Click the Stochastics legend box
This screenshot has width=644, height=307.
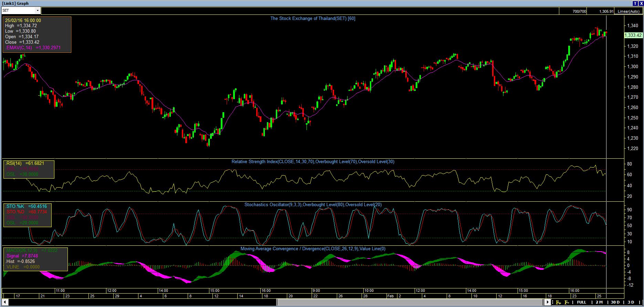tap(27, 215)
